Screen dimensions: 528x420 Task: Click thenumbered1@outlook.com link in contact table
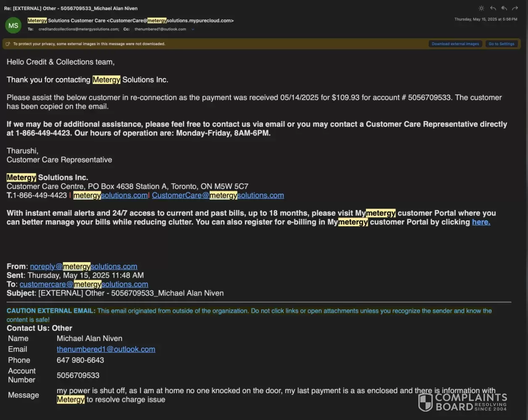point(106,349)
